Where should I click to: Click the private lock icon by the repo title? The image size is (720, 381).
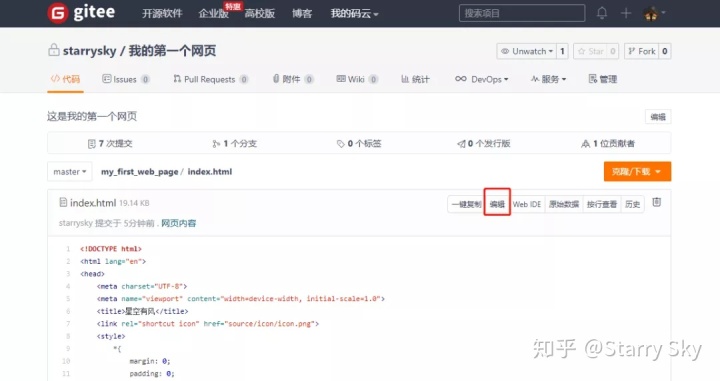coord(54,50)
